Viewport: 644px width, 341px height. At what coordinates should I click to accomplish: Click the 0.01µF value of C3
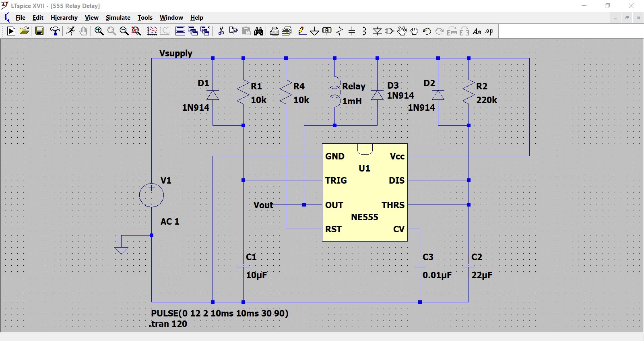coord(437,275)
